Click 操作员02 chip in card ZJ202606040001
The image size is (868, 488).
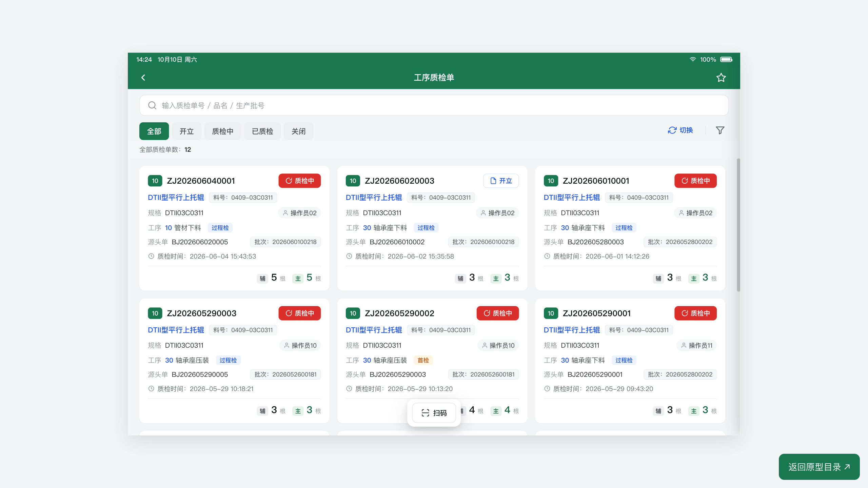pos(300,213)
